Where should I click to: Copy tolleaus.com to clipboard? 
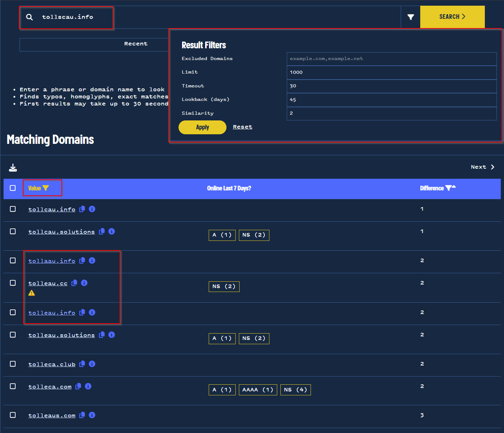[82, 415]
